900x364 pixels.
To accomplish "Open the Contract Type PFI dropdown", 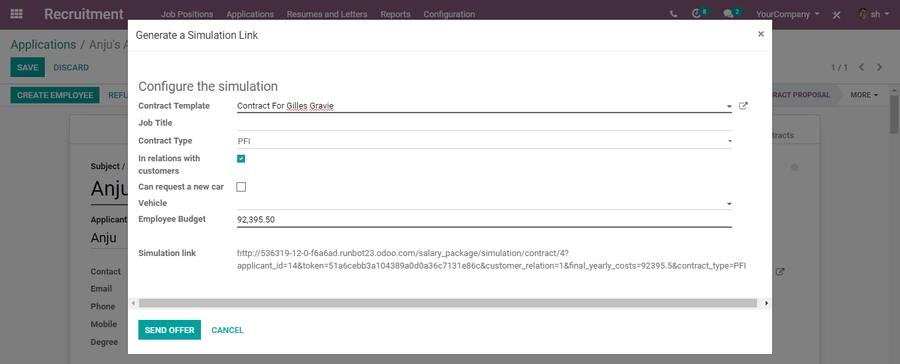I will pos(484,141).
